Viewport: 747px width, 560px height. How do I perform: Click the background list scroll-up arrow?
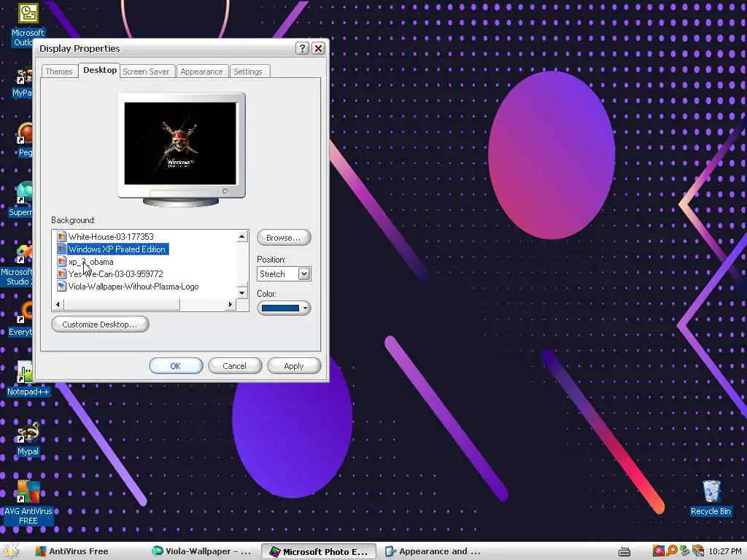[242, 237]
